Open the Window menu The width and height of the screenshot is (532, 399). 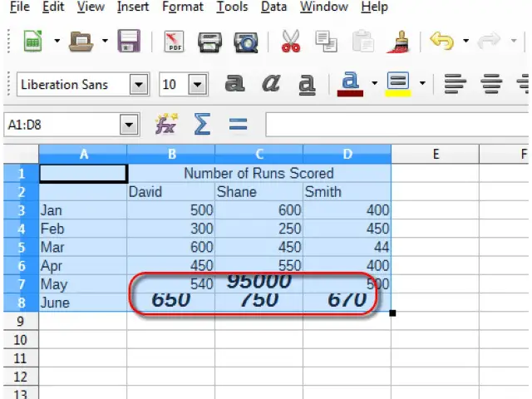click(324, 7)
